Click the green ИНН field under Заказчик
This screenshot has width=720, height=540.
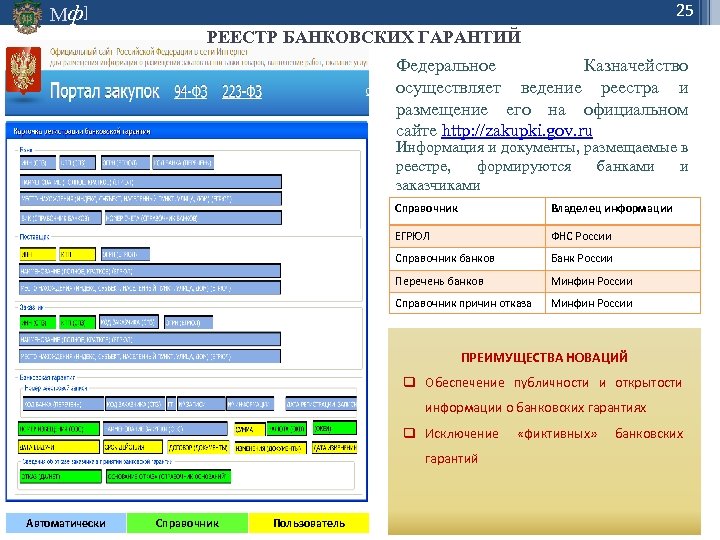click(x=38, y=322)
